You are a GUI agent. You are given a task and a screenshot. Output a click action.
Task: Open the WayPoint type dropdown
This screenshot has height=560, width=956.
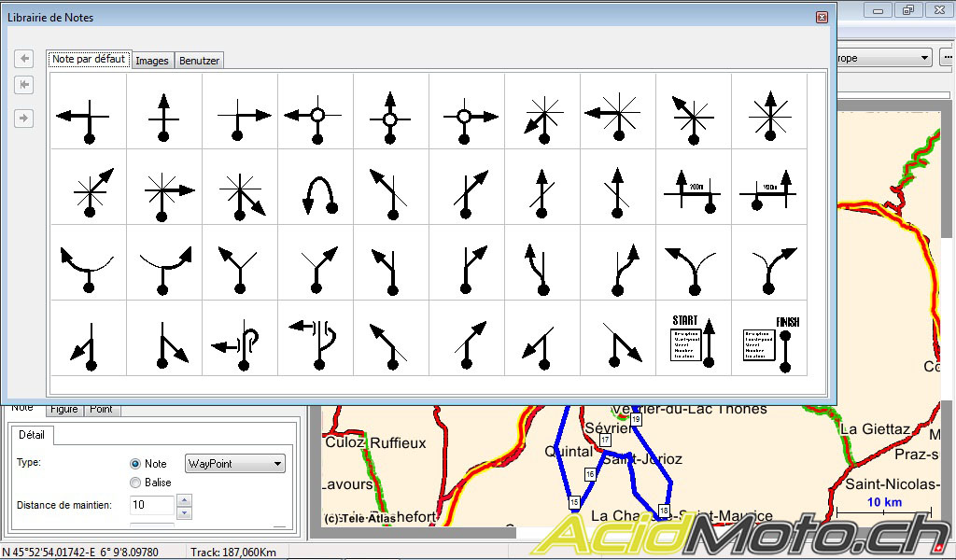tap(234, 464)
